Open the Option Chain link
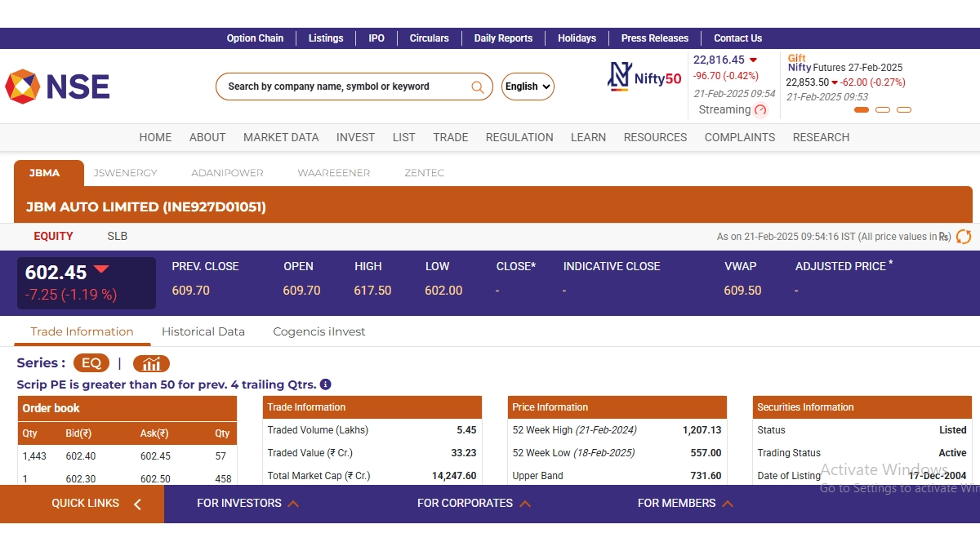The height and width of the screenshot is (551, 980). [x=255, y=38]
